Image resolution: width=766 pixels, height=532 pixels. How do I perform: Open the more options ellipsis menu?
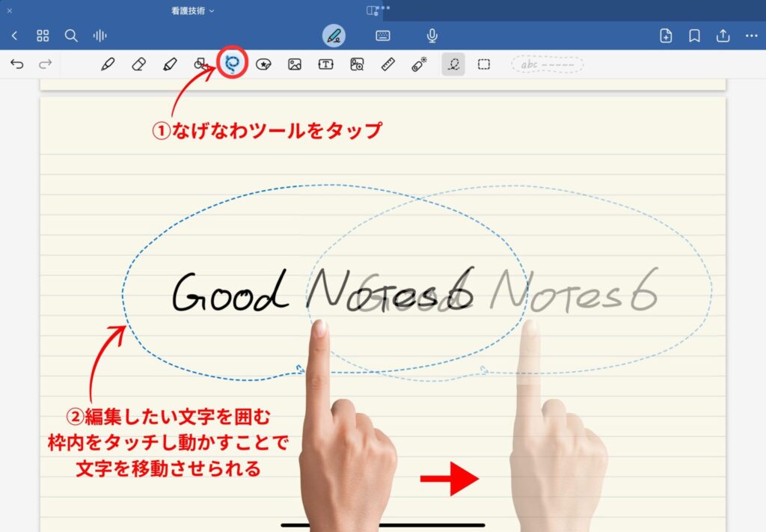751,36
